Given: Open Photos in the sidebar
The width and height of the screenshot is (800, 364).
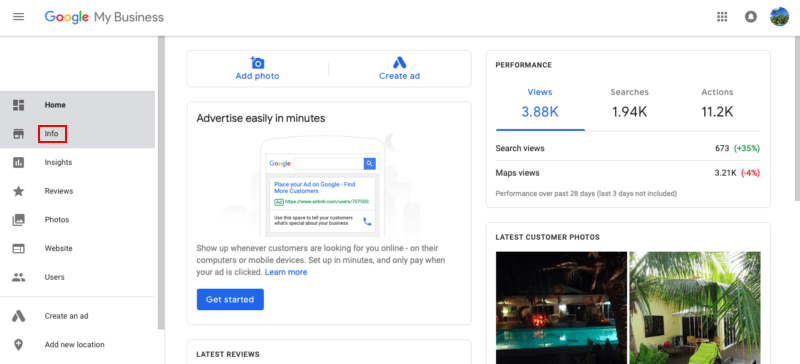Looking at the screenshot, I should (57, 220).
